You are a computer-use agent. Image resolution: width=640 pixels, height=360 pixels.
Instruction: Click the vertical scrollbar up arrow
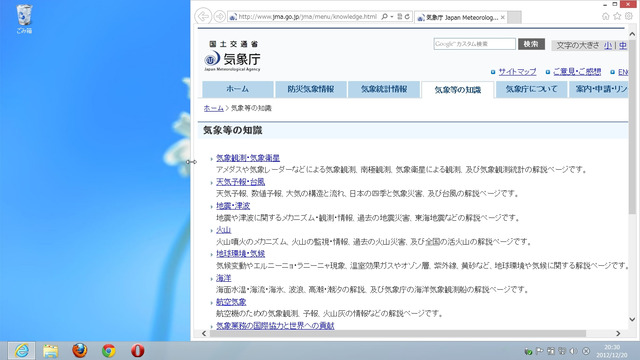pyautogui.click(x=632, y=35)
